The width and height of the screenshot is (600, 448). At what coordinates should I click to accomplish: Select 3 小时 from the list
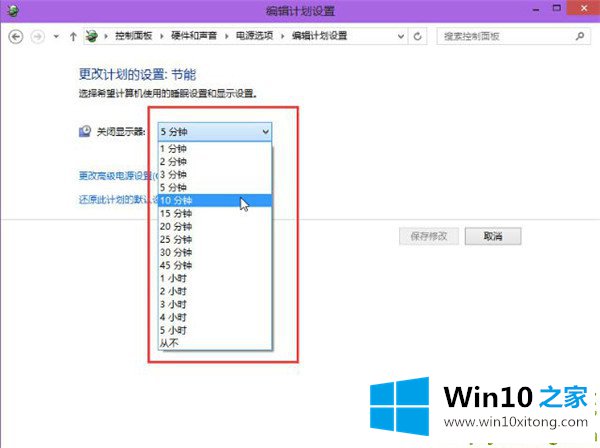coord(215,304)
